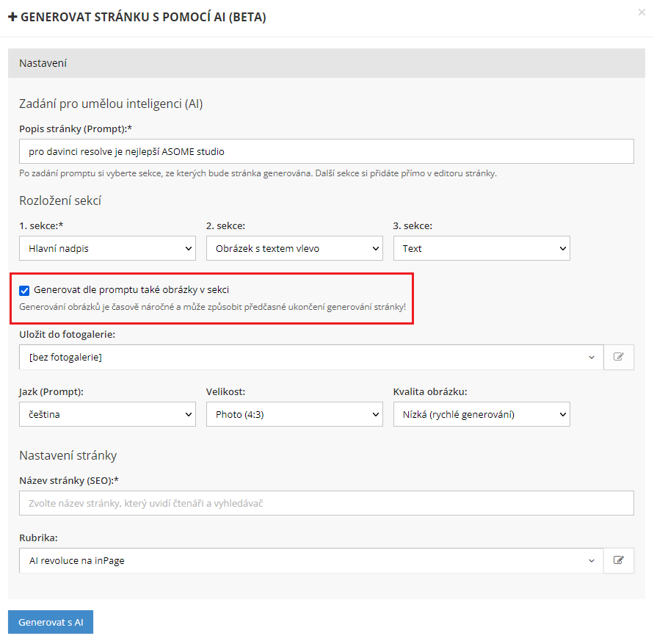Image resolution: width=654 pixels, height=644 pixels.
Task: Select the image size Photo (4:3) dropdown
Action: (x=294, y=414)
